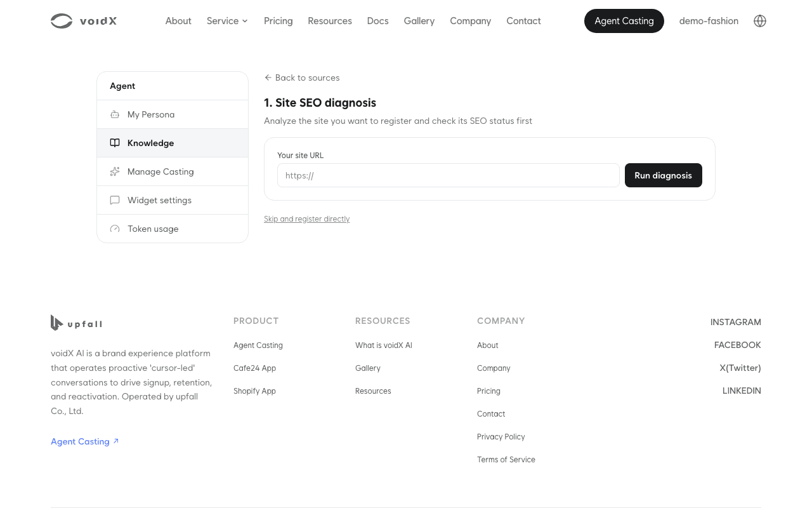The width and height of the screenshot is (812, 508).
Task: Open LINKEDIN social link
Action: click(742, 391)
